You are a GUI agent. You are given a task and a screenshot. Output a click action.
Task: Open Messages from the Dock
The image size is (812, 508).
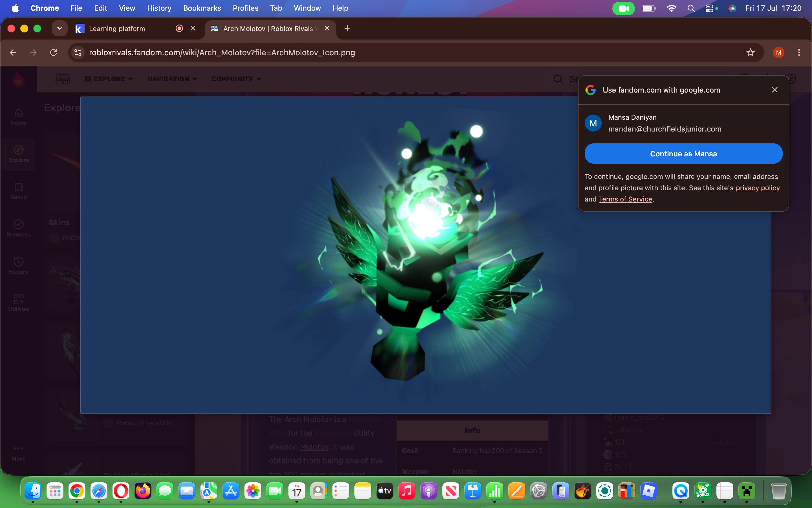pos(165,491)
